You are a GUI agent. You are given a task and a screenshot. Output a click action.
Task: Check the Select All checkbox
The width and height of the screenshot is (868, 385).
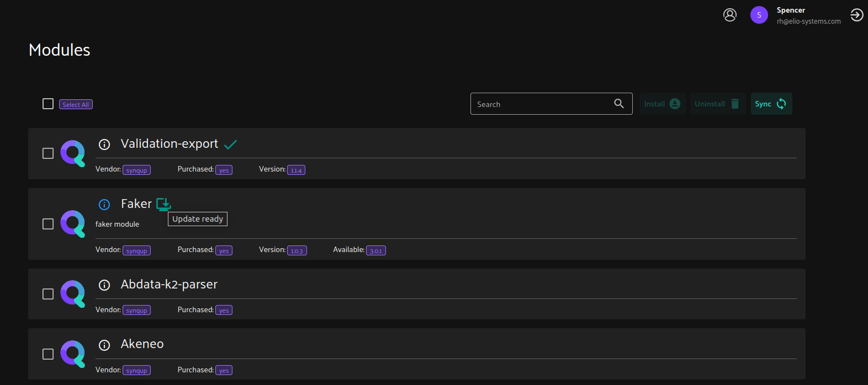48,104
